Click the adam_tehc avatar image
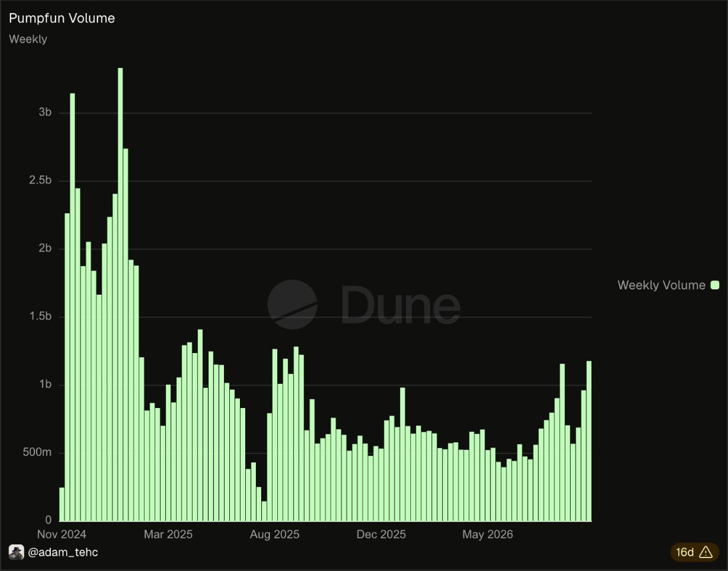This screenshot has width=728, height=571. [17, 552]
